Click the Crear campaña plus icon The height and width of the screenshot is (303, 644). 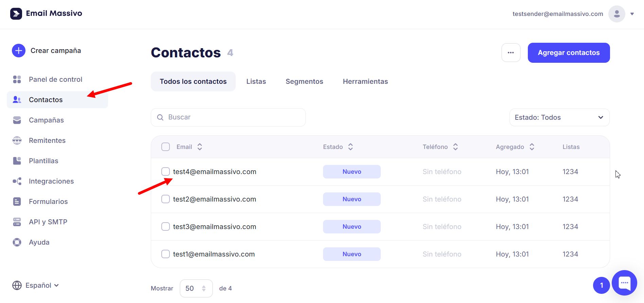(x=19, y=51)
